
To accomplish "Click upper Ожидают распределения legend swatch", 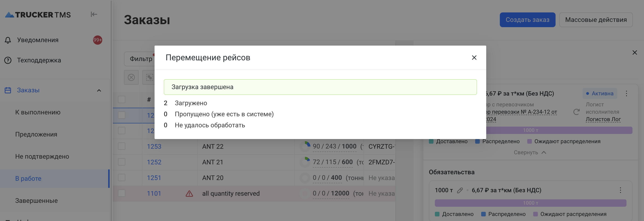I will [x=530, y=142].
